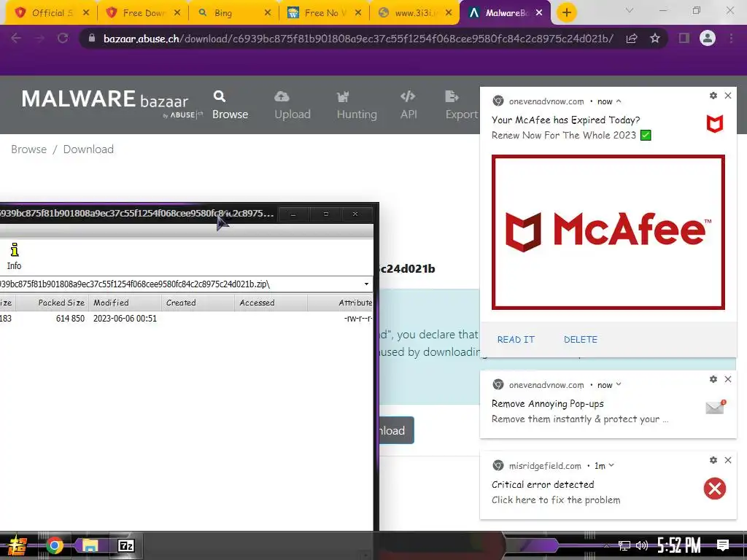Switch to the www.3i3i browser tab
Viewport: 747px width, 560px height.
pyautogui.click(x=414, y=13)
